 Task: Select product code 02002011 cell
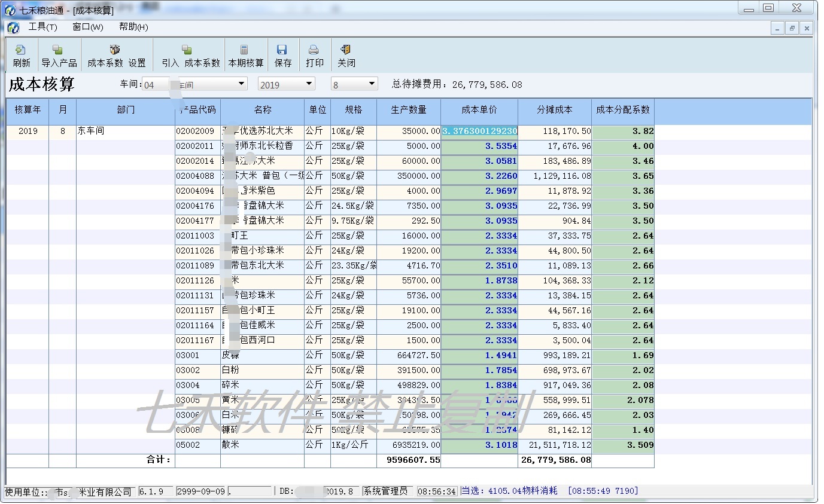click(197, 146)
